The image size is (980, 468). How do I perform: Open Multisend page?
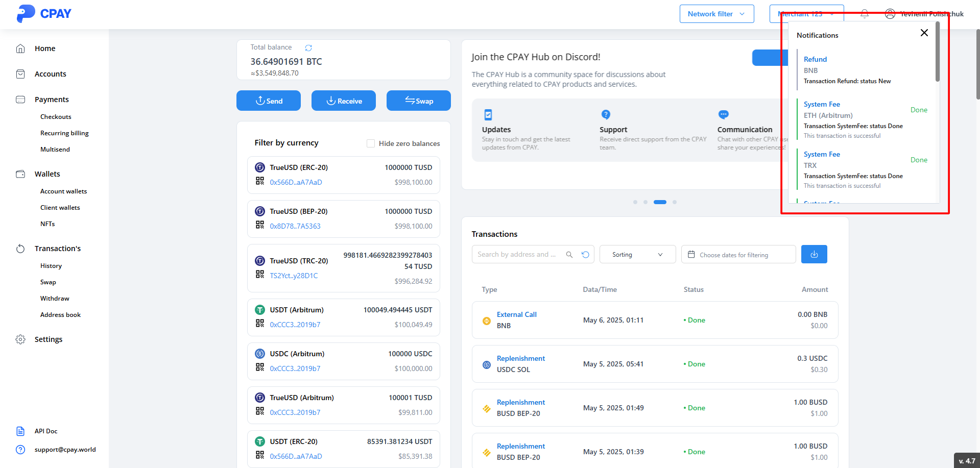coord(55,150)
